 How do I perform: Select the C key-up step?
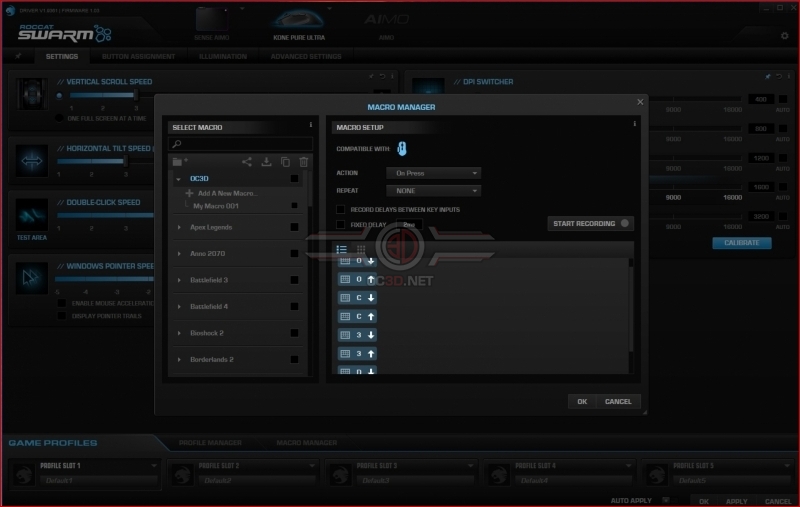click(x=357, y=316)
